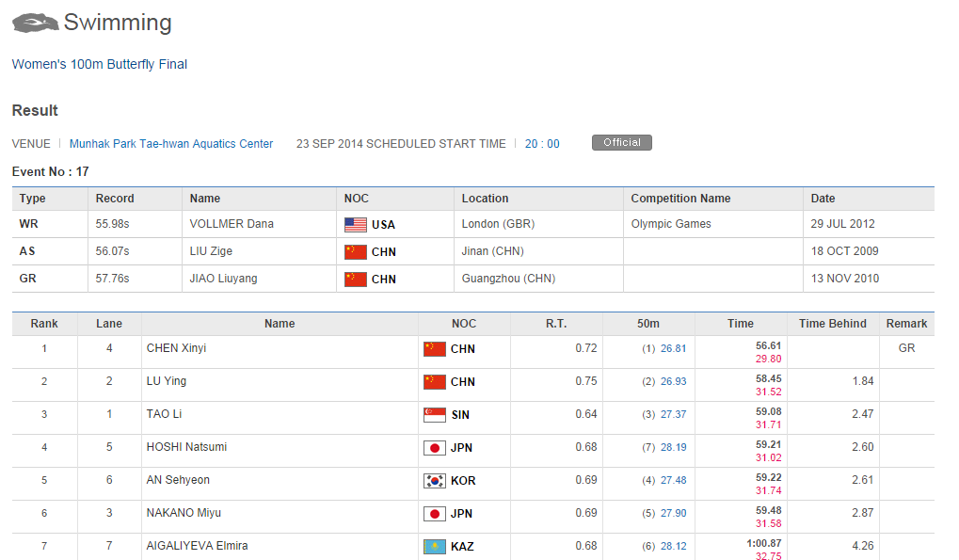Click the China flag beside CHEN Xinyi

[434, 349]
